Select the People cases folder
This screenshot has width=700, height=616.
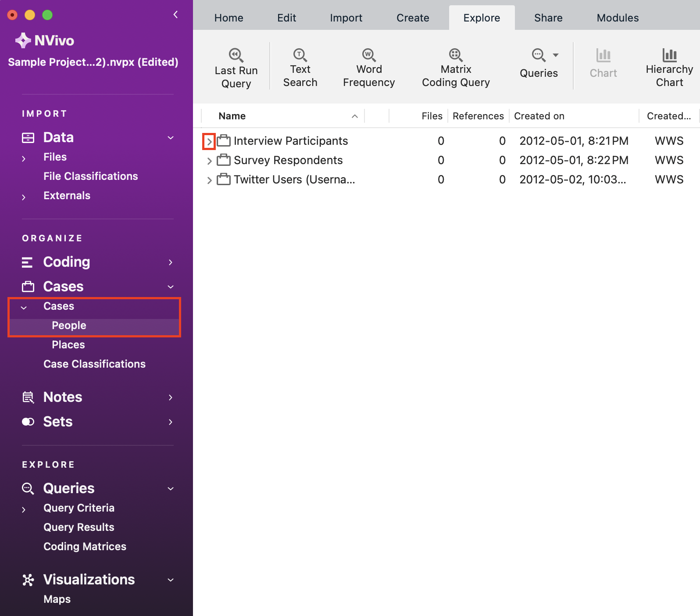pos(69,325)
